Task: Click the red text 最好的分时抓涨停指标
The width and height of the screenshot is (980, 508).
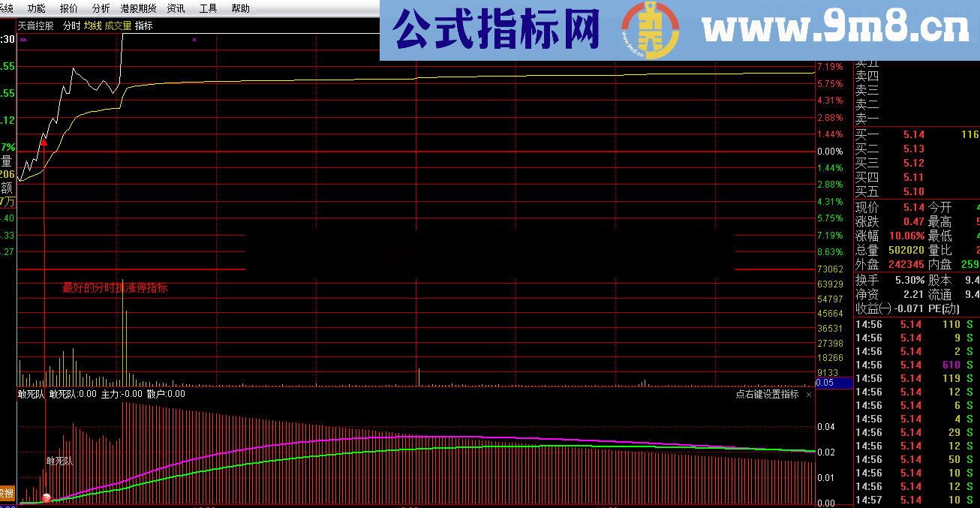Action: 116,287
